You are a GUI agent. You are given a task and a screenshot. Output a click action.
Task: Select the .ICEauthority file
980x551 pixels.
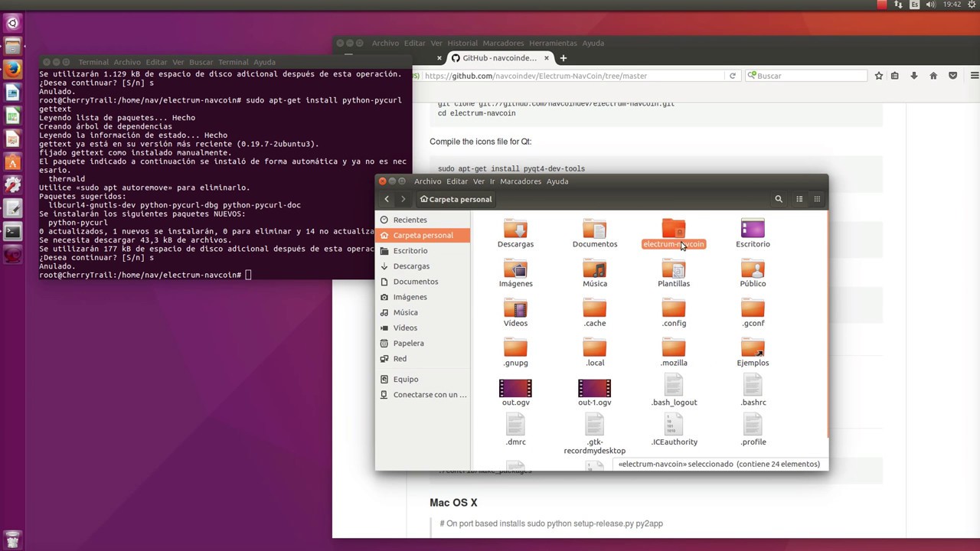click(674, 430)
